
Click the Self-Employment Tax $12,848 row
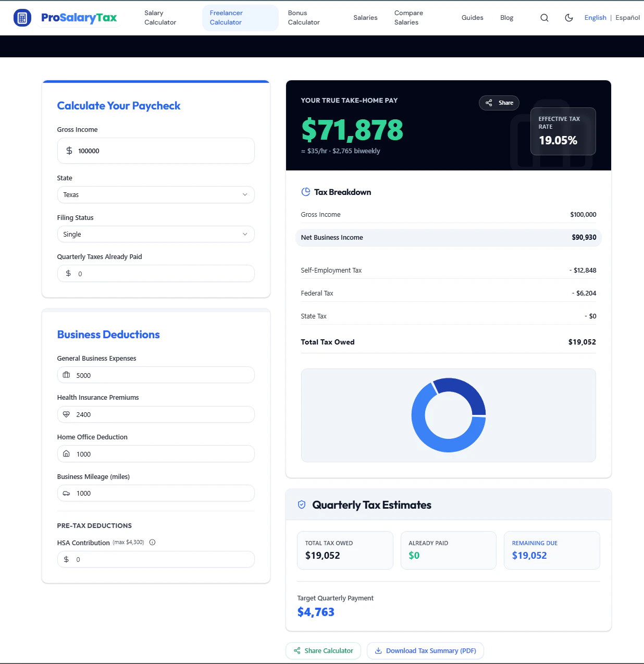coord(448,270)
